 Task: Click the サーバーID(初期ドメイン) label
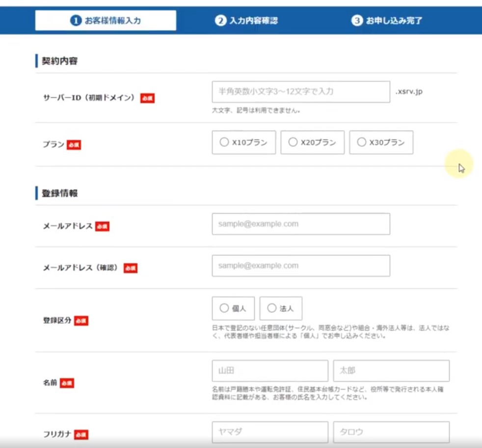pos(89,98)
